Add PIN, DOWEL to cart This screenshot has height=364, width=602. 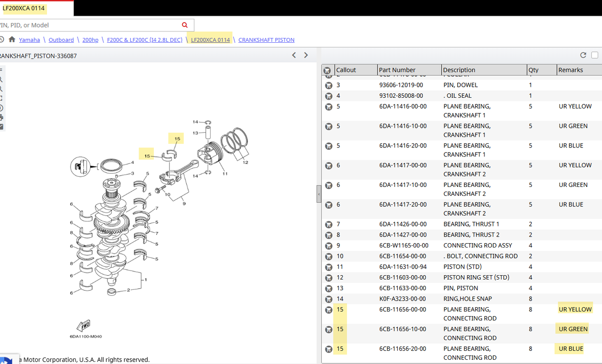pos(328,85)
